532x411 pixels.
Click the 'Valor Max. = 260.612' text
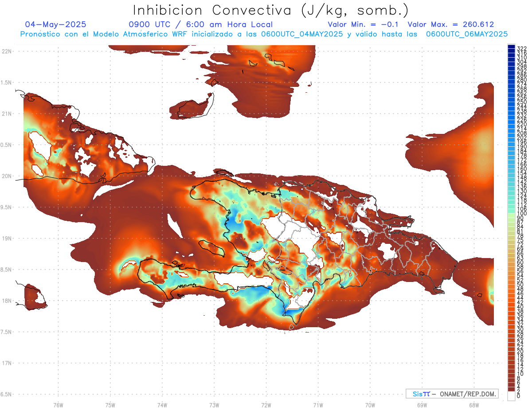tap(451, 24)
